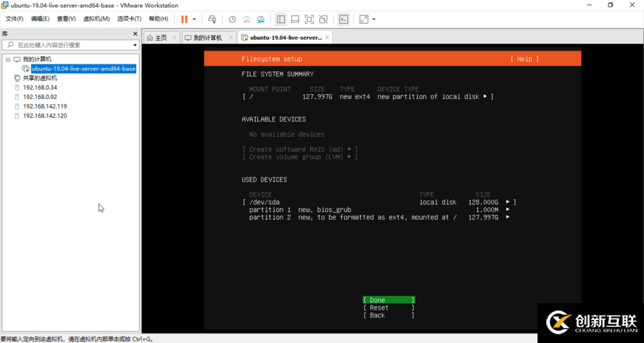The width and height of the screenshot is (644, 343).
Task: Click the Help button in the installer header
Action: [x=524, y=59]
